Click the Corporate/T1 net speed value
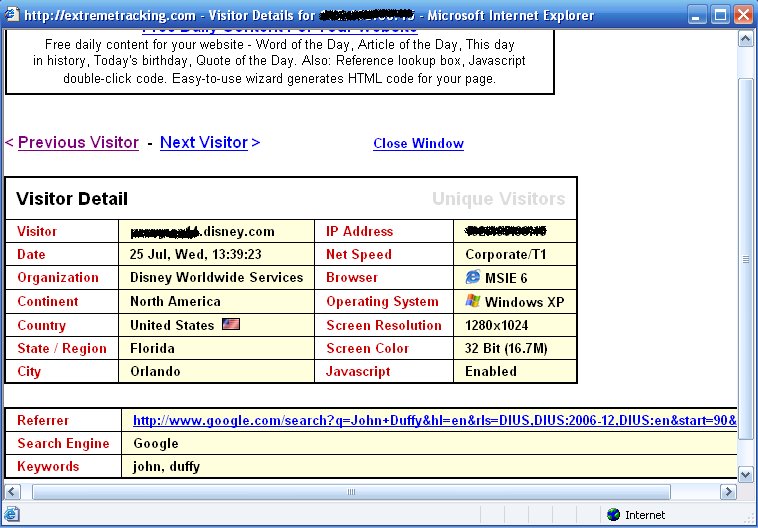The height and width of the screenshot is (528, 758). (506, 254)
